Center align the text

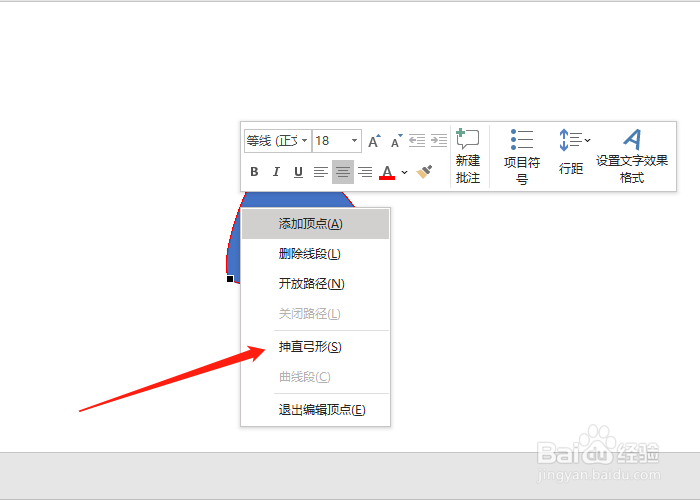(343, 172)
